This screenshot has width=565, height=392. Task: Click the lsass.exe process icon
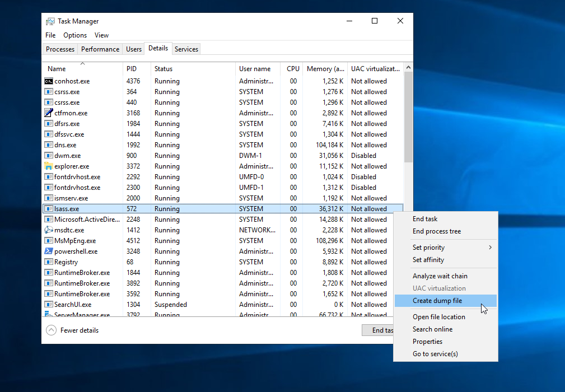click(49, 209)
